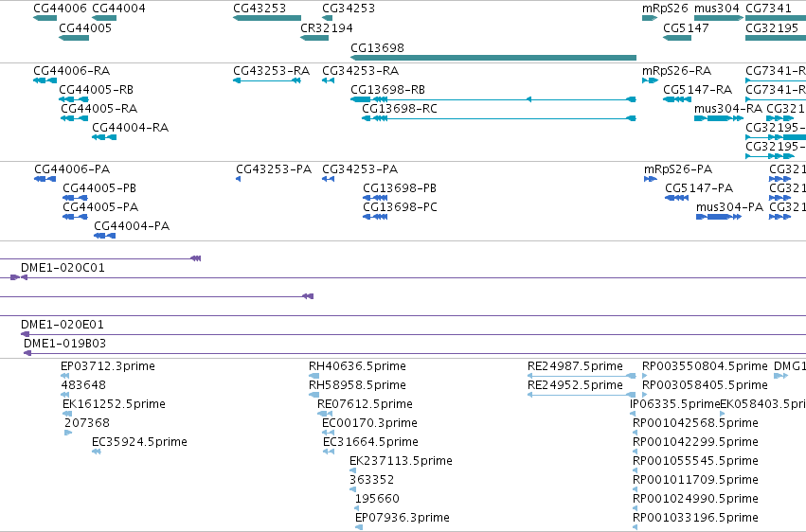Open the RP001011709.5prime label
The image size is (806, 532).
(696, 480)
